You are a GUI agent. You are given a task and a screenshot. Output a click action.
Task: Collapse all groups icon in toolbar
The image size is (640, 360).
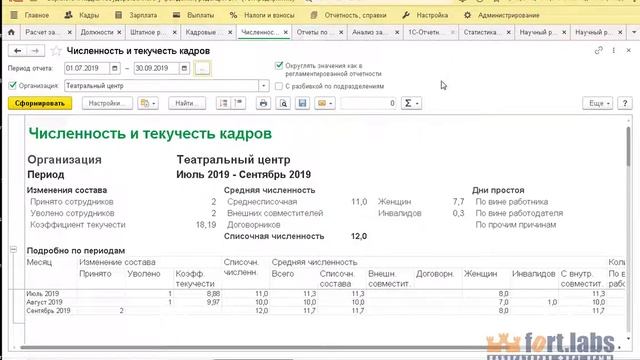(239, 103)
